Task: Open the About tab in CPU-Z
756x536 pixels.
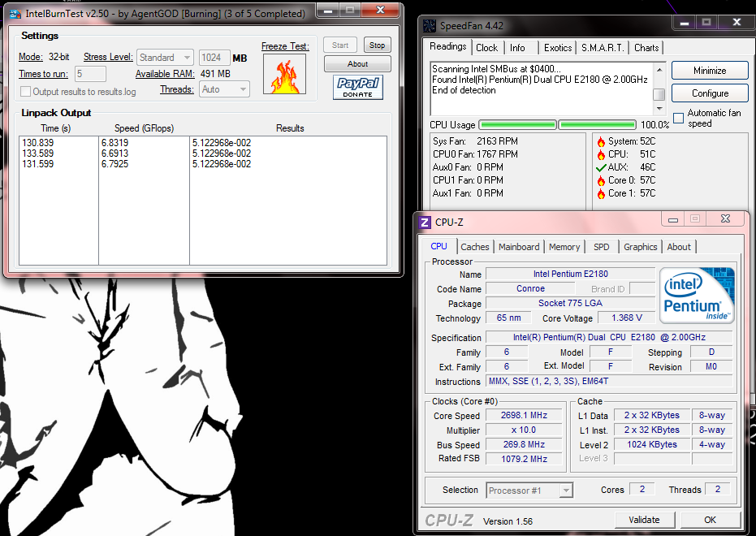Action: 679,247
